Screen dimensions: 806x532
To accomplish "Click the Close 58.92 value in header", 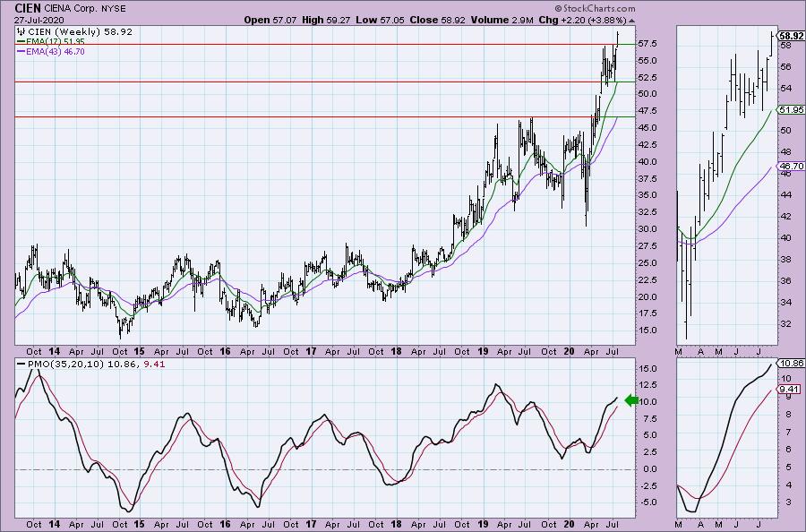I will coord(437,20).
